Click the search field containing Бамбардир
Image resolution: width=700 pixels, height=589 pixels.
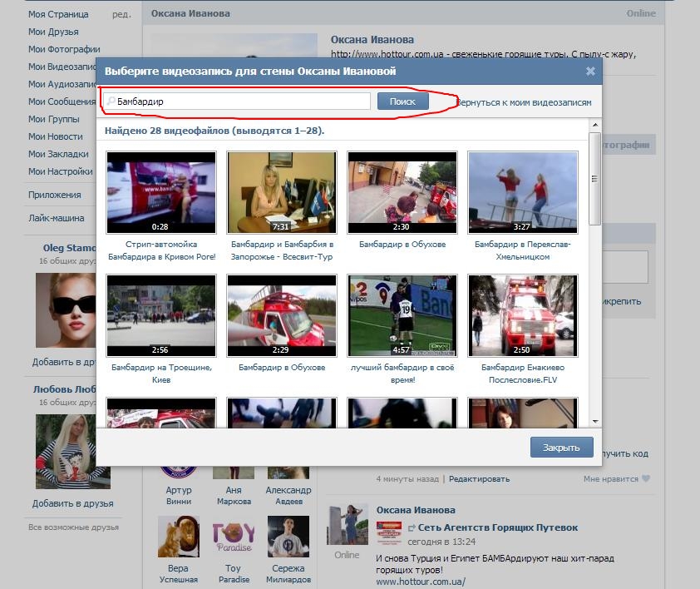pos(237,101)
